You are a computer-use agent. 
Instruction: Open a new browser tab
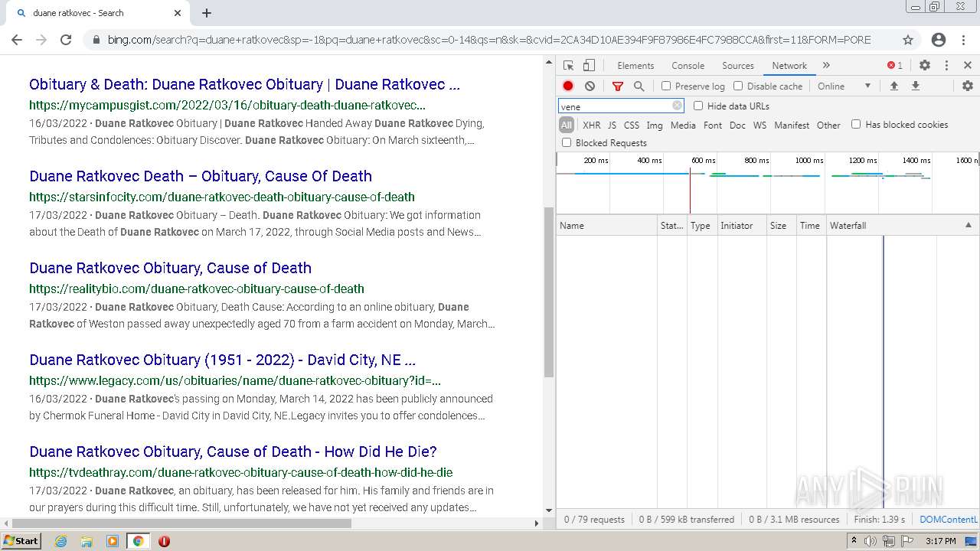[x=207, y=13]
